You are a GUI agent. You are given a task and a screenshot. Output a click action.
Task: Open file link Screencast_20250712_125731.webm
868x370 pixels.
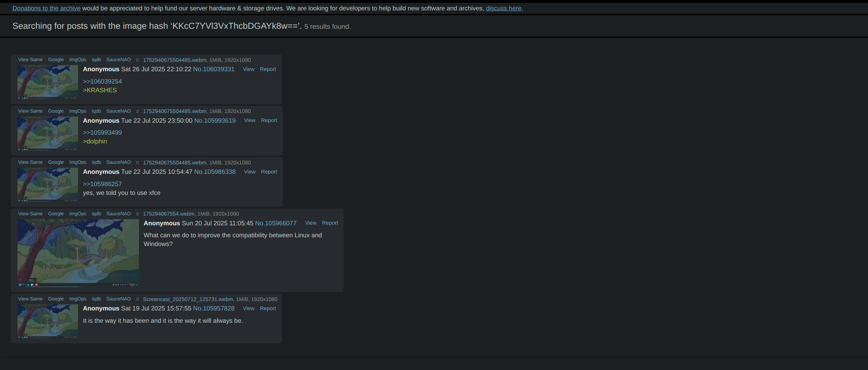tap(188, 299)
